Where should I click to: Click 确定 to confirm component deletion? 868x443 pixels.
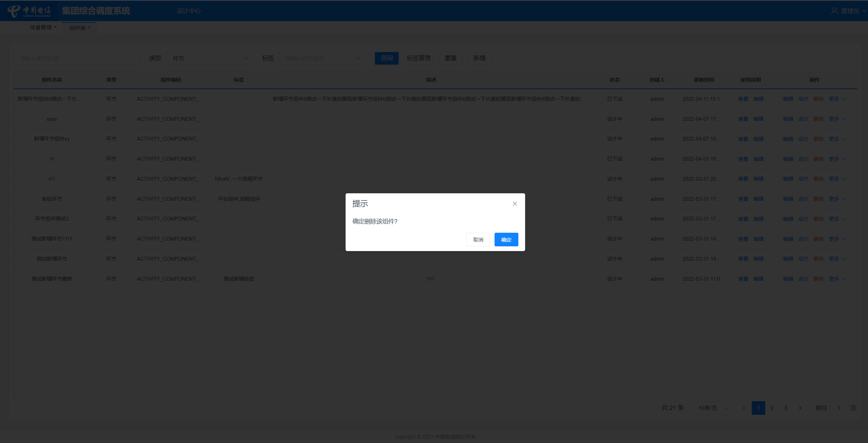(x=506, y=240)
